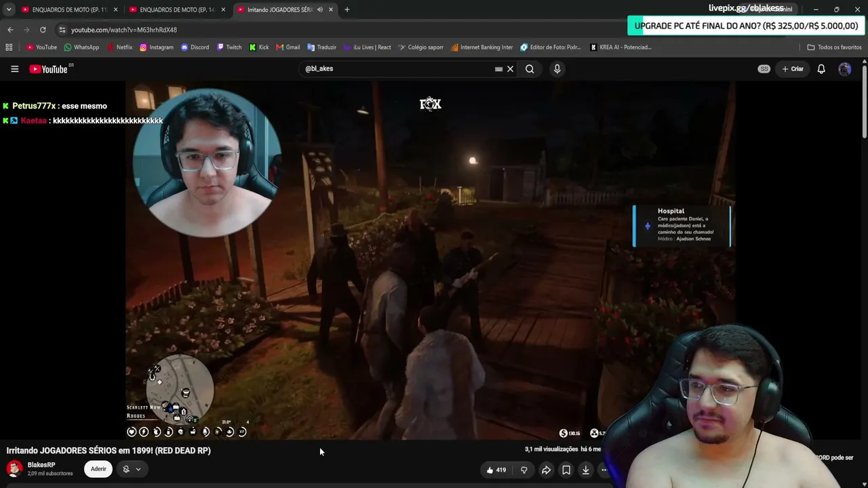This screenshot has width=868, height=488.
Task: Open the Criar create menu
Action: click(793, 68)
